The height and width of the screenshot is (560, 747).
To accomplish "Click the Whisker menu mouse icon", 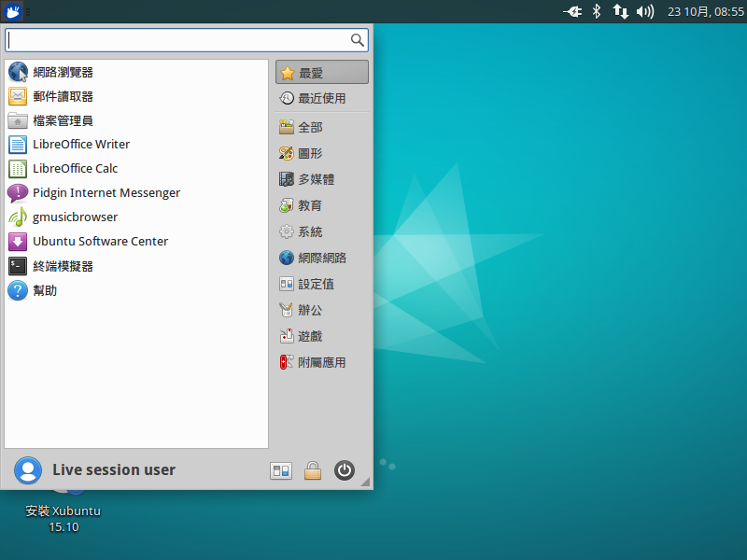I will pos(13,11).
